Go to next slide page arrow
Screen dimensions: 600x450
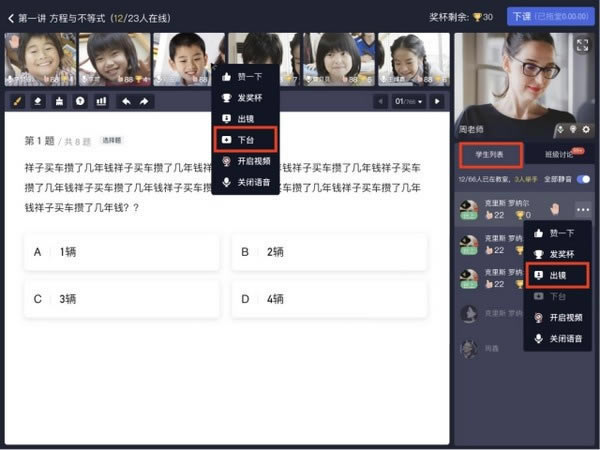(437, 101)
